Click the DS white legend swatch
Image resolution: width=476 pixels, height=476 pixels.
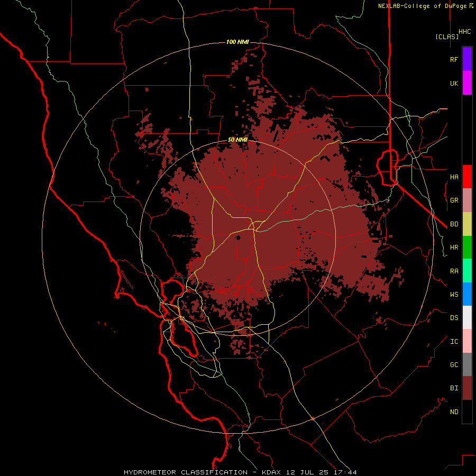tap(467, 317)
